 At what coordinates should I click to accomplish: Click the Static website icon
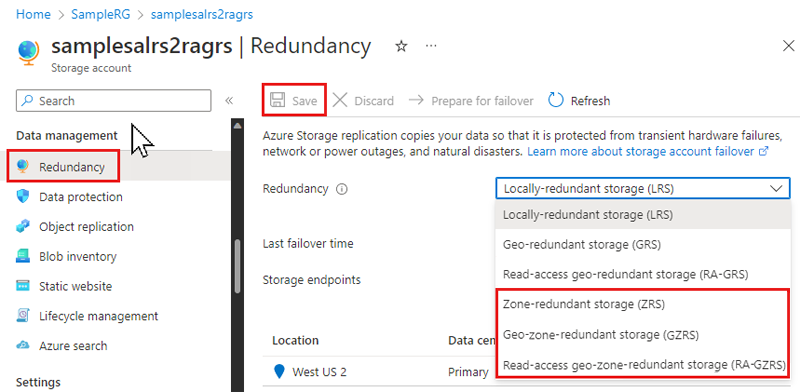[23, 286]
